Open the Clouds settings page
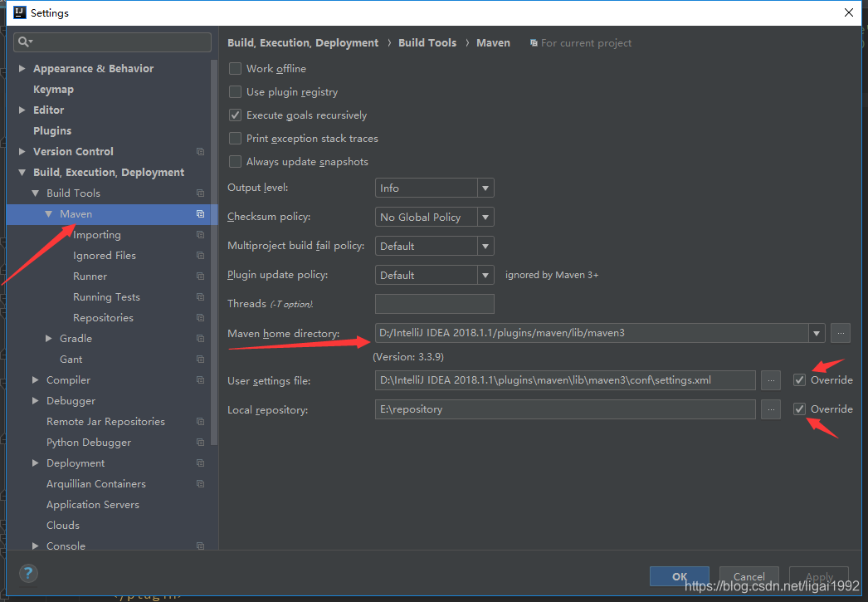This screenshot has width=868, height=602. [63, 525]
